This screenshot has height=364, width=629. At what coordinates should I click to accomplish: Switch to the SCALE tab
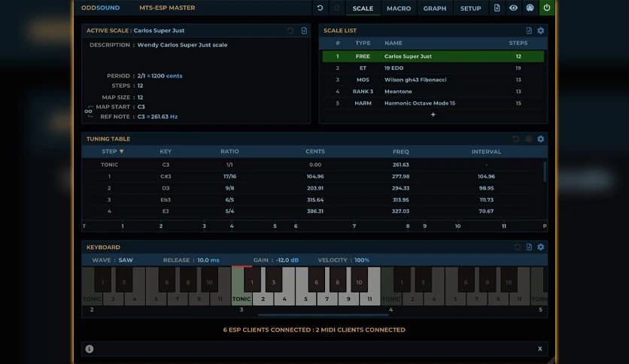coord(363,8)
